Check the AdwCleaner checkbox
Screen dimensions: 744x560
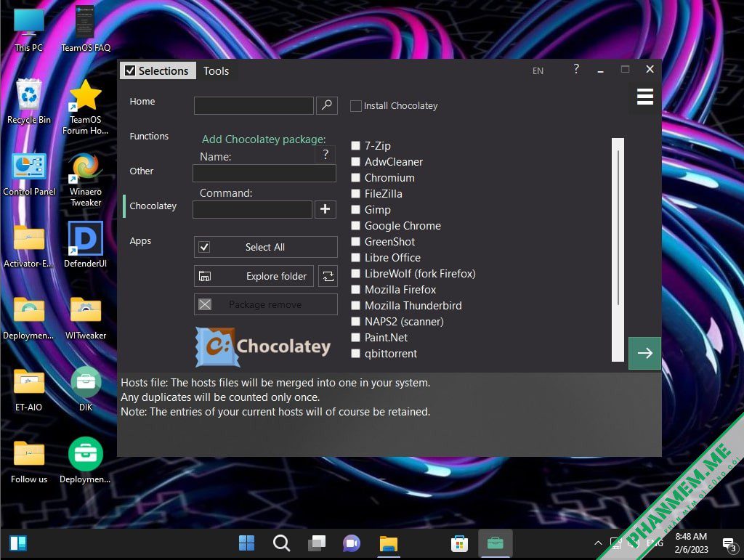355,162
